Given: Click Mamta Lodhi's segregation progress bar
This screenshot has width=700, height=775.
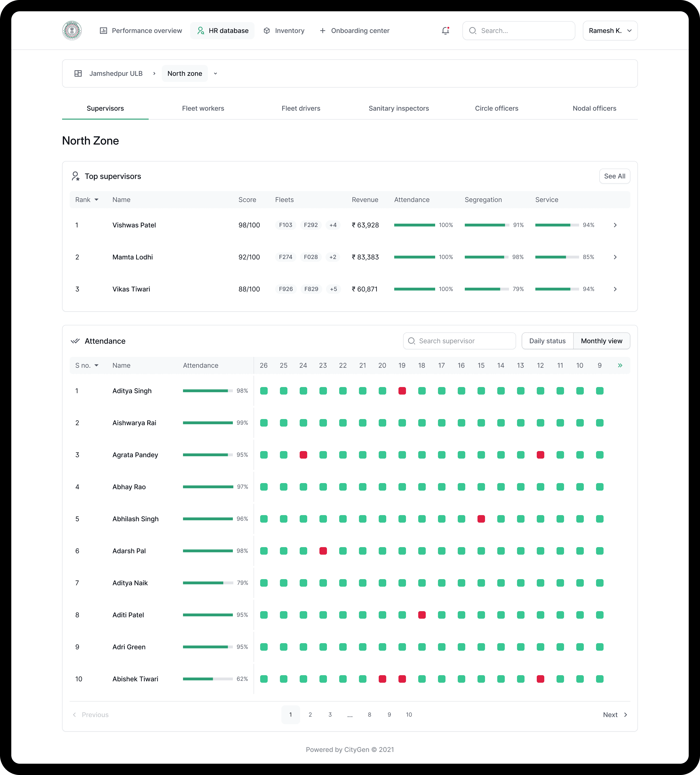Looking at the screenshot, I should tap(486, 257).
